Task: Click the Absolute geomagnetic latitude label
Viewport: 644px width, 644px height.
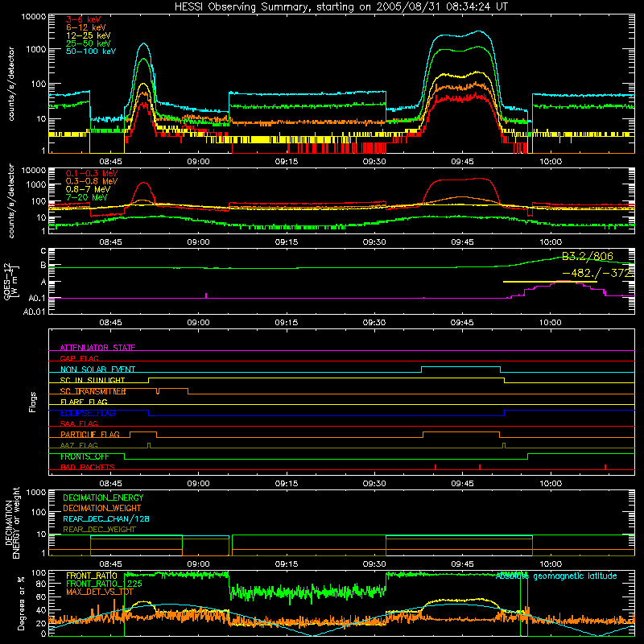Action: click(556, 576)
